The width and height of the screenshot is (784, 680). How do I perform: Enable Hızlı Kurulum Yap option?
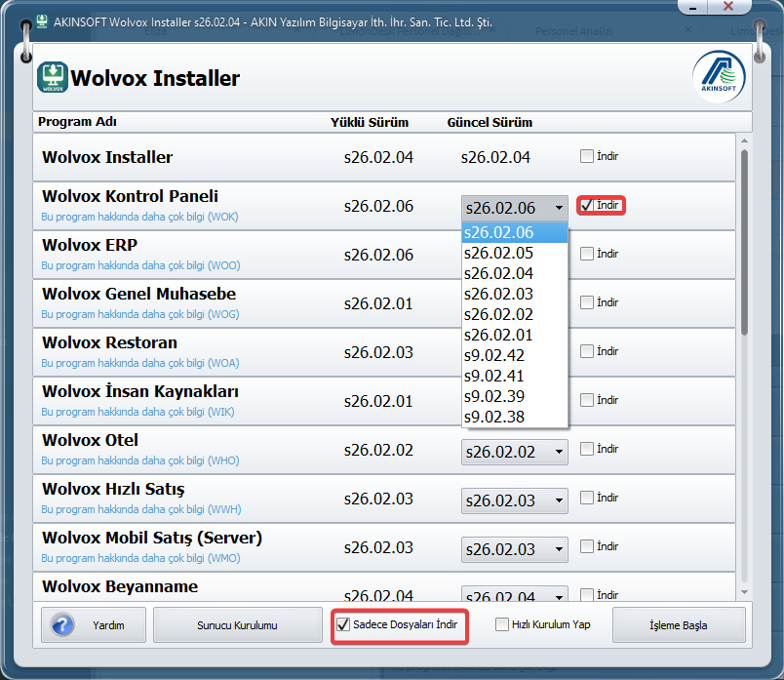click(502, 624)
